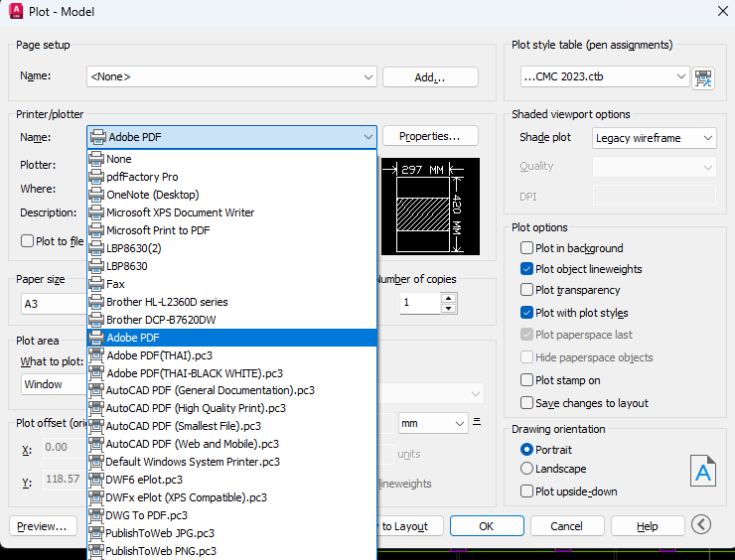
Task: Decrease number of copies
Action: (x=449, y=309)
